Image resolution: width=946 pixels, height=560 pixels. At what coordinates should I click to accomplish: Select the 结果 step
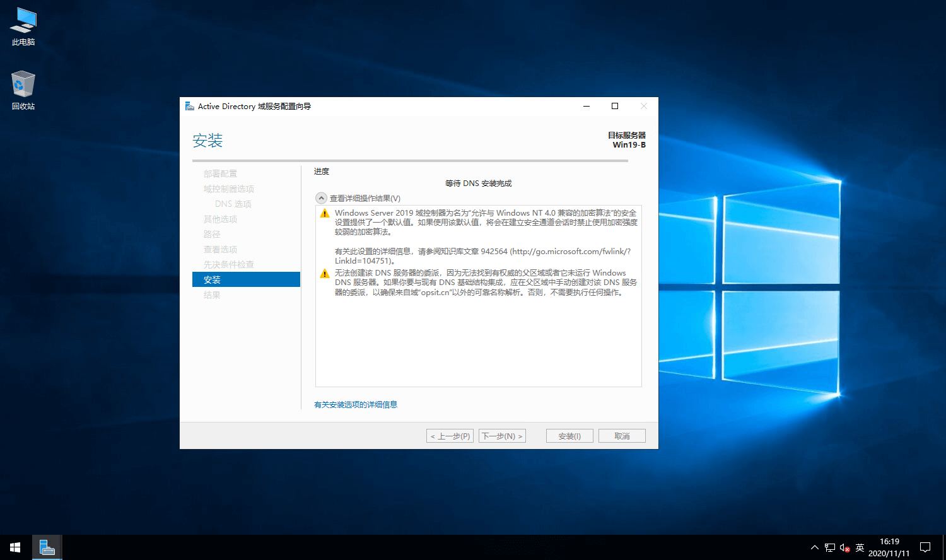[212, 295]
